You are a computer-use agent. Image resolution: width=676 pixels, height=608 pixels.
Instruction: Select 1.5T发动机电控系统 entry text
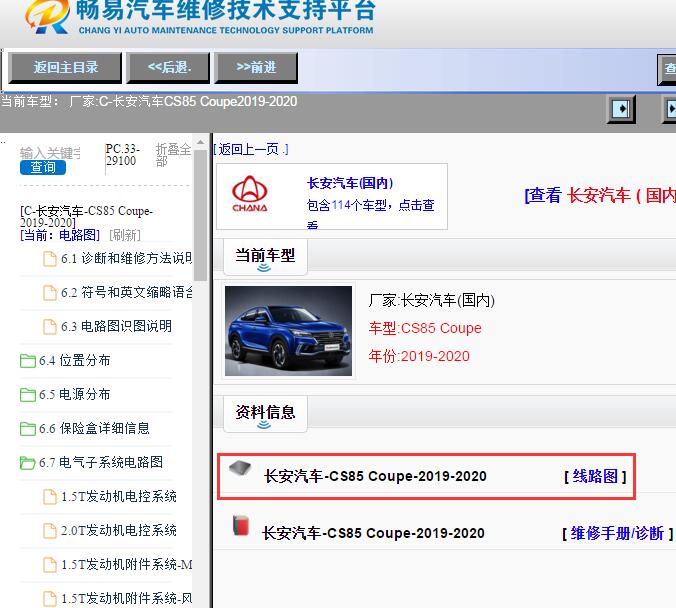(x=119, y=497)
